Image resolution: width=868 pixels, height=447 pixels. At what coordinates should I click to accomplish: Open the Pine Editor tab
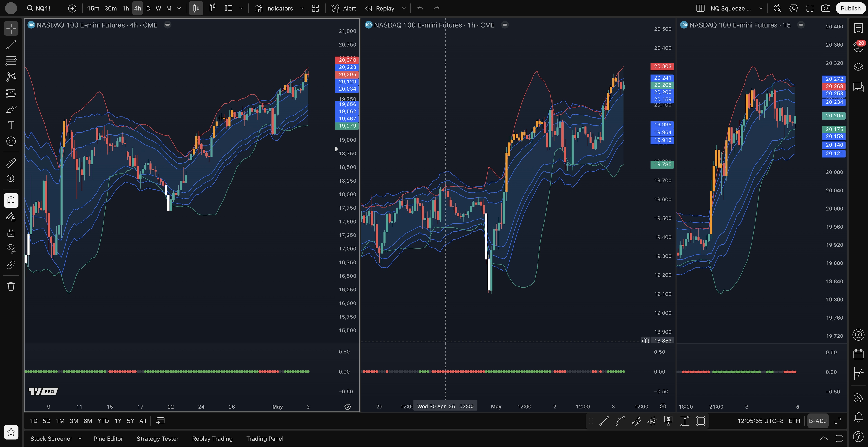pyautogui.click(x=108, y=439)
